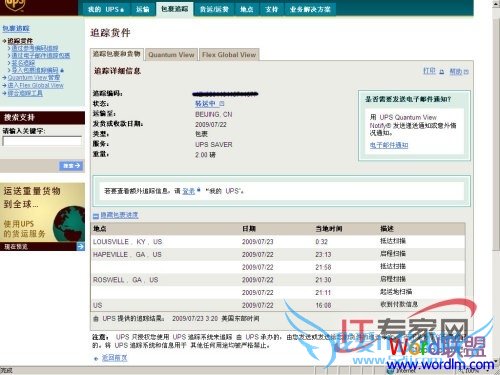Viewport: 500px width, 375px height.
Task: Click the ROSWELL, GA, US location cell
Action: (125, 280)
